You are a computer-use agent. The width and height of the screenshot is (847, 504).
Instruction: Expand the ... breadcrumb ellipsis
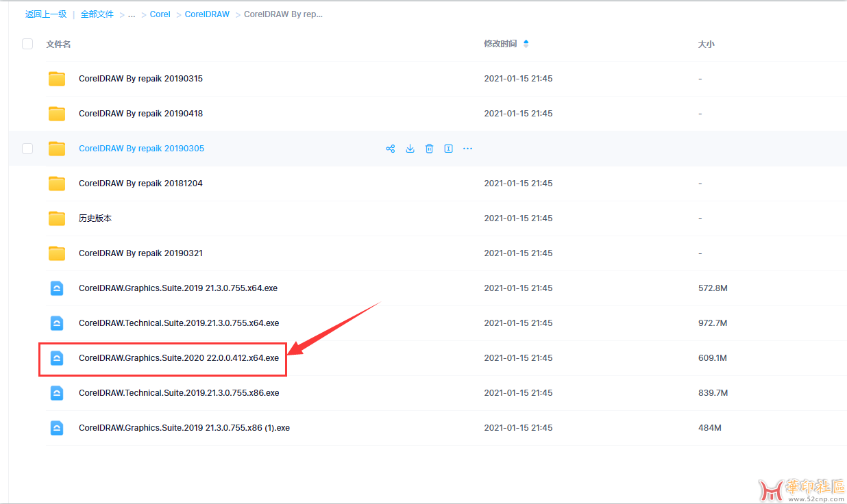pos(132,14)
